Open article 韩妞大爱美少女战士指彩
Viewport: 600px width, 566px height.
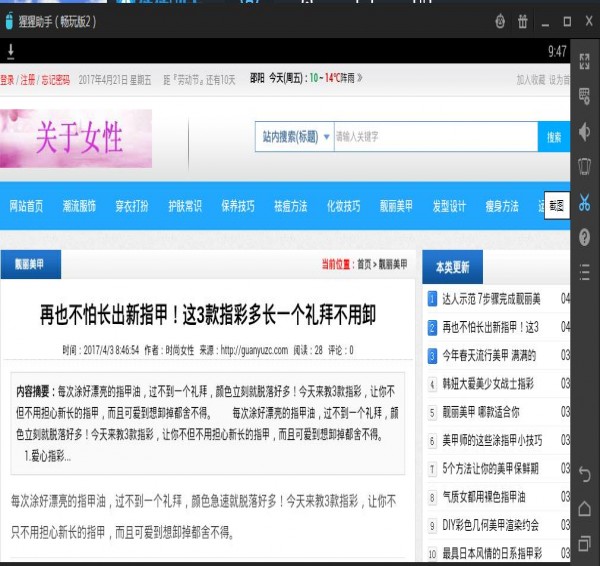click(488, 383)
